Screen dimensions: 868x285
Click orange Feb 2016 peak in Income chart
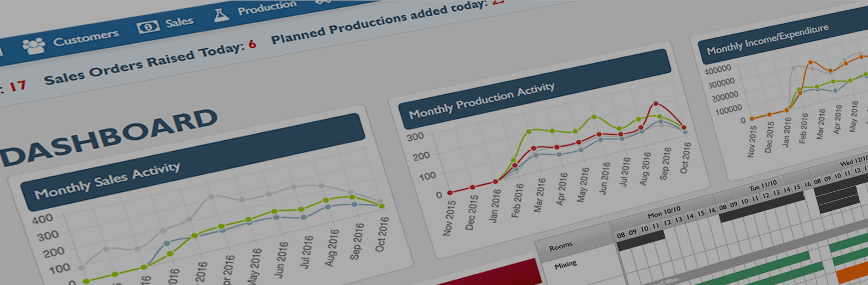coord(810,63)
